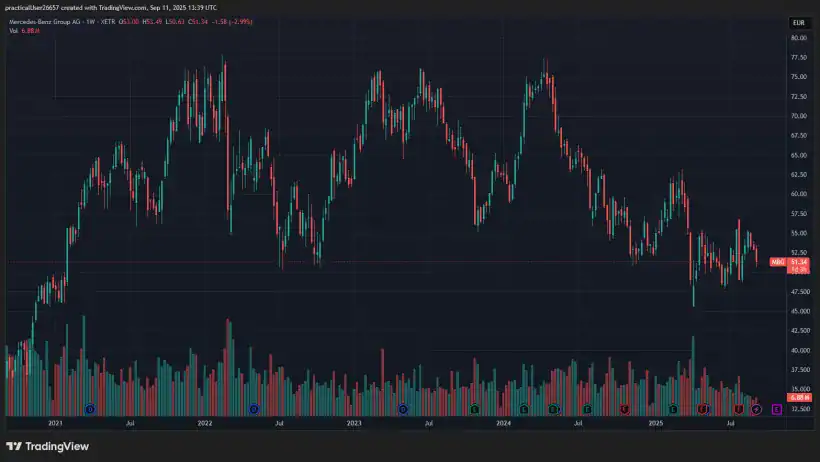Select the red volume value tag on price axis
820x462 pixels.
pyautogui.click(x=798, y=399)
